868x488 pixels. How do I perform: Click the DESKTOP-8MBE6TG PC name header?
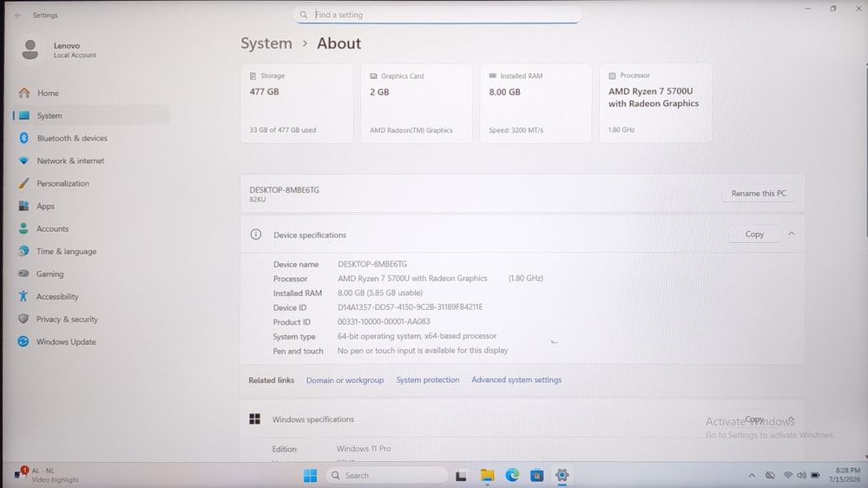click(x=284, y=189)
